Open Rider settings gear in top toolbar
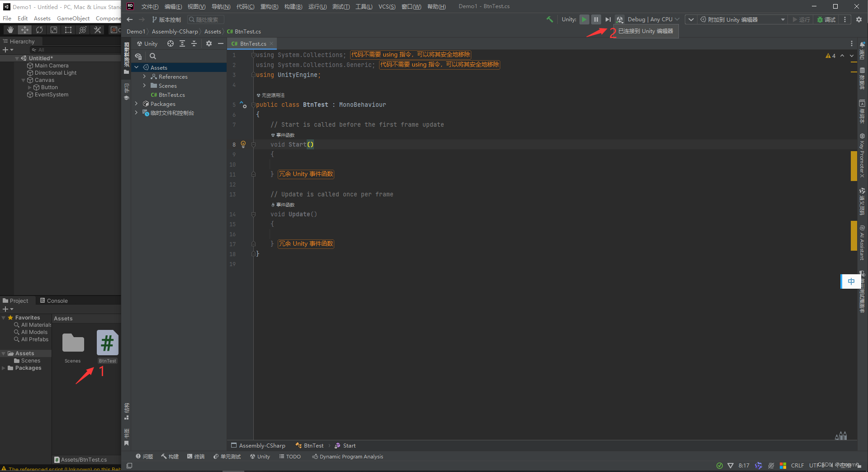The height and width of the screenshot is (472, 868). pyautogui.click(x=859, y=19)
